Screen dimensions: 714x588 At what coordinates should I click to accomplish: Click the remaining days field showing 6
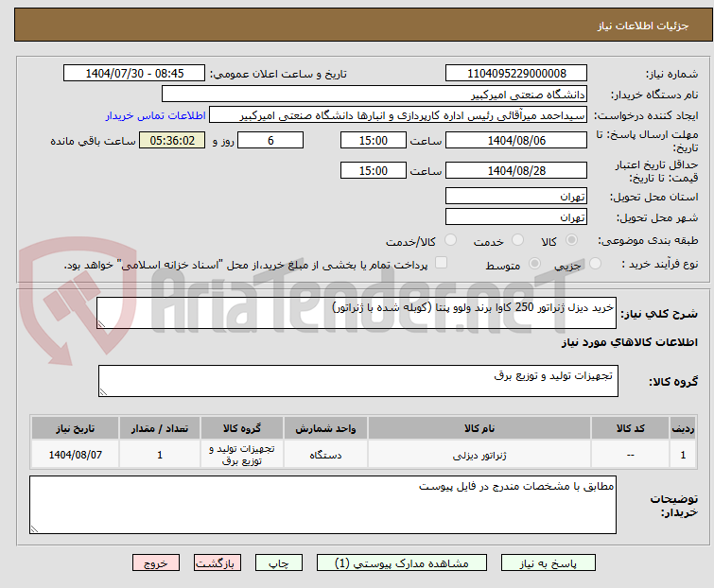point(270,140)
